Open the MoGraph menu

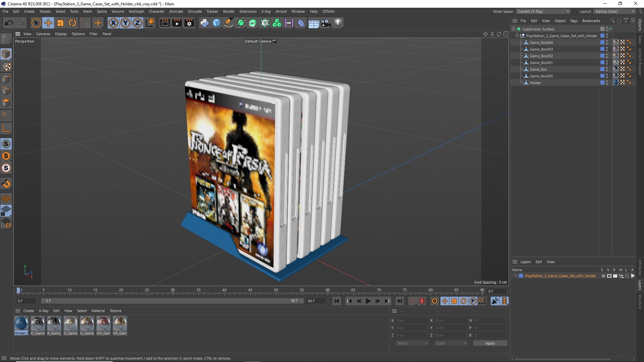[136, 11]
